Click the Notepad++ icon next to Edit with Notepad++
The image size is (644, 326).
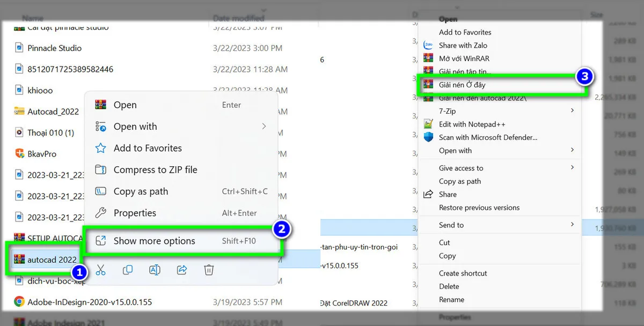pyautogui.click(x=429, y=124)
